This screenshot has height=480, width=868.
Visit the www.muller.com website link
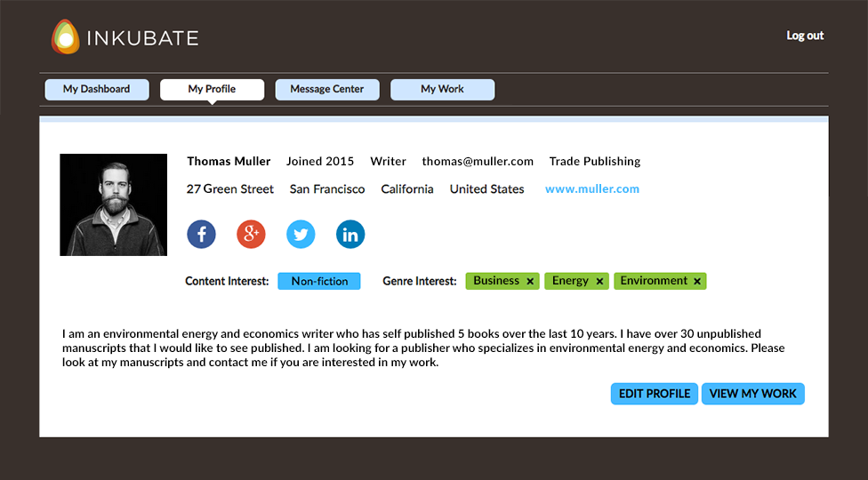click(592, 189)
